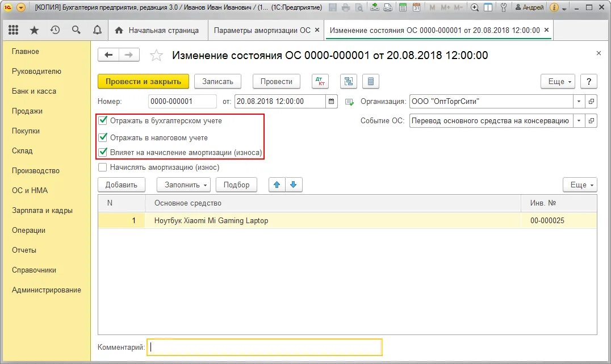Show Дт/Кт postings of the document
Image resolution: width=611 pixels, height=364 pixels.
320,81
